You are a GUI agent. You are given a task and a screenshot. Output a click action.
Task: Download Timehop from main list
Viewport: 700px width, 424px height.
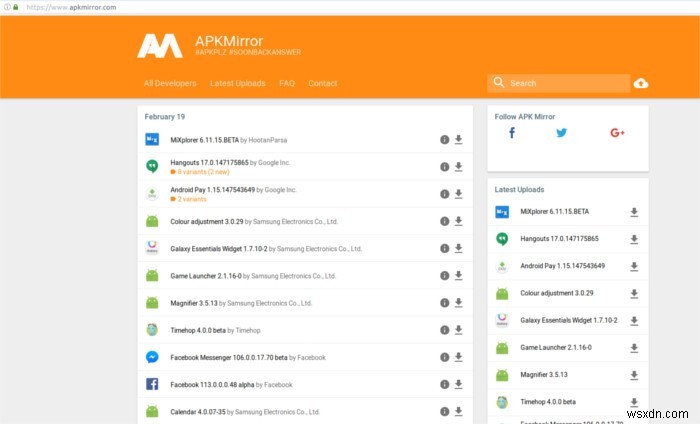[458, 330]
